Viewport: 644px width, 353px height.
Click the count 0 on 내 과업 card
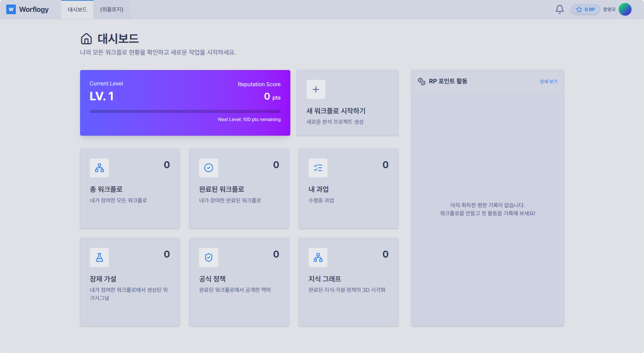(385, 165)
